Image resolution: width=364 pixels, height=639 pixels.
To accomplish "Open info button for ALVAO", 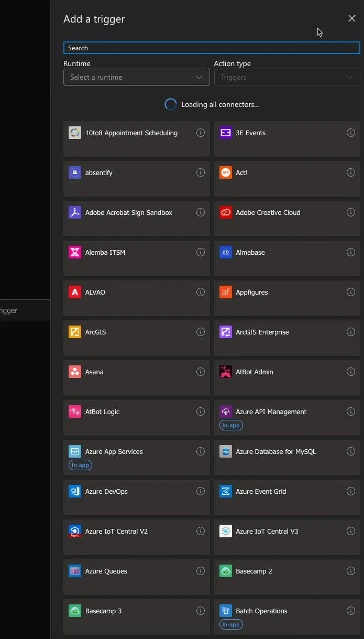I will click(x=201, y=293).
